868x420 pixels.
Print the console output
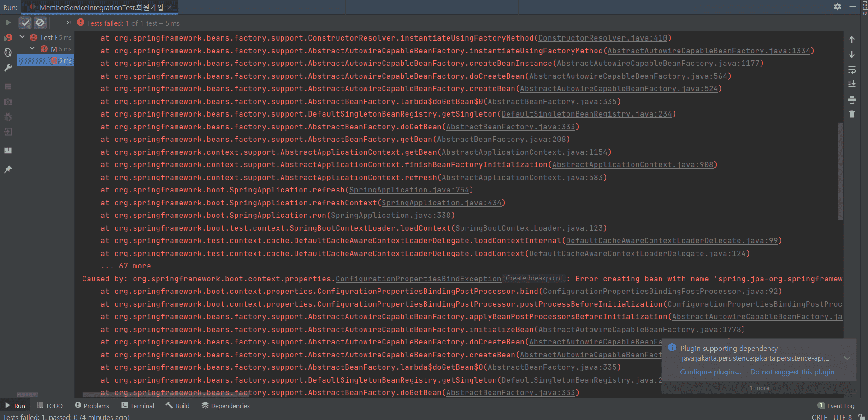[x=852, y=99]
